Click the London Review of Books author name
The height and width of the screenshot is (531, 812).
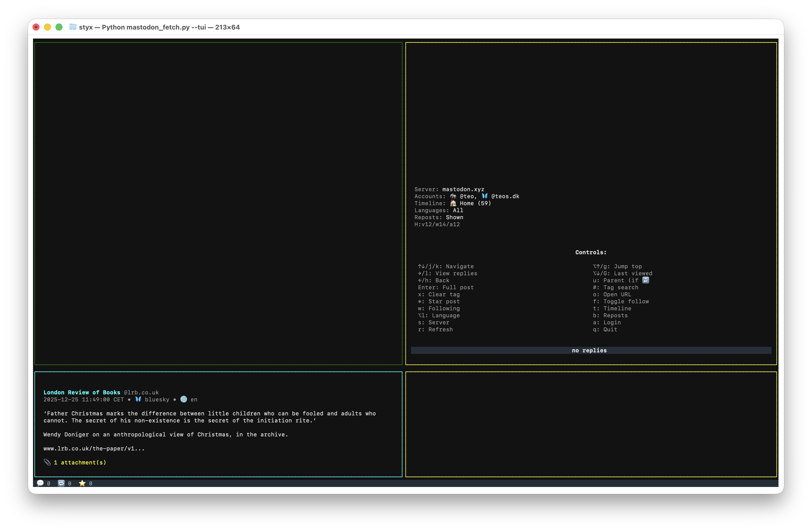(81, 392)
